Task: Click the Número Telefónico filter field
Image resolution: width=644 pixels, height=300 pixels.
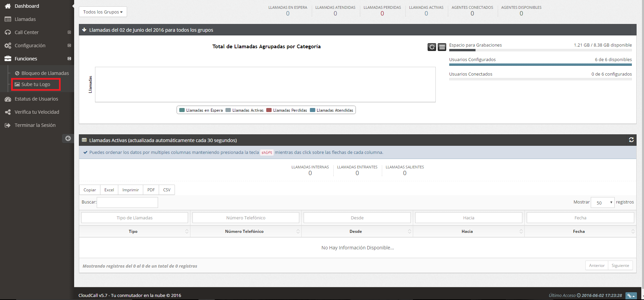Action: [x=246, y=218]
